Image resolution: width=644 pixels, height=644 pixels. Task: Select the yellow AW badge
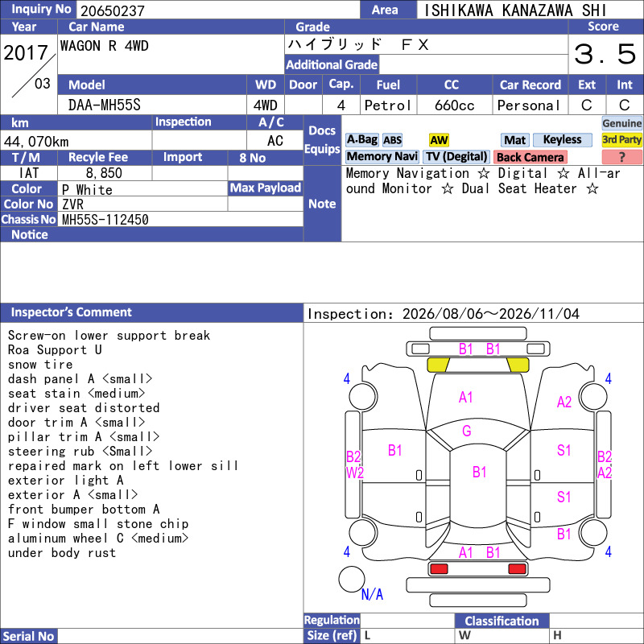(x=439, y=140)
